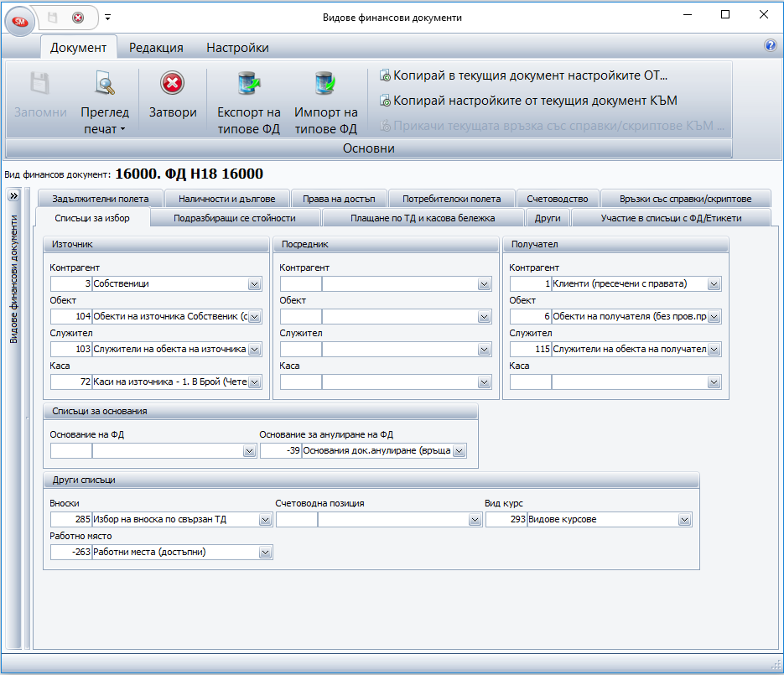This screenshot has width=784, height=675.
Task: Switch to the Настройки ribbon tab
Action: 237,48
